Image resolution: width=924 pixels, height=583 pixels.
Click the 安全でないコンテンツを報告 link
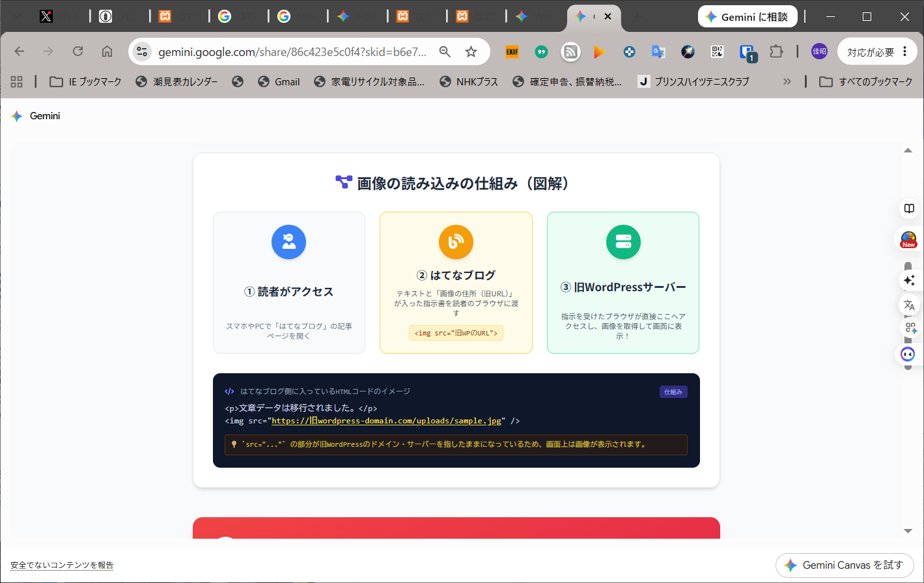coord(62,565)
